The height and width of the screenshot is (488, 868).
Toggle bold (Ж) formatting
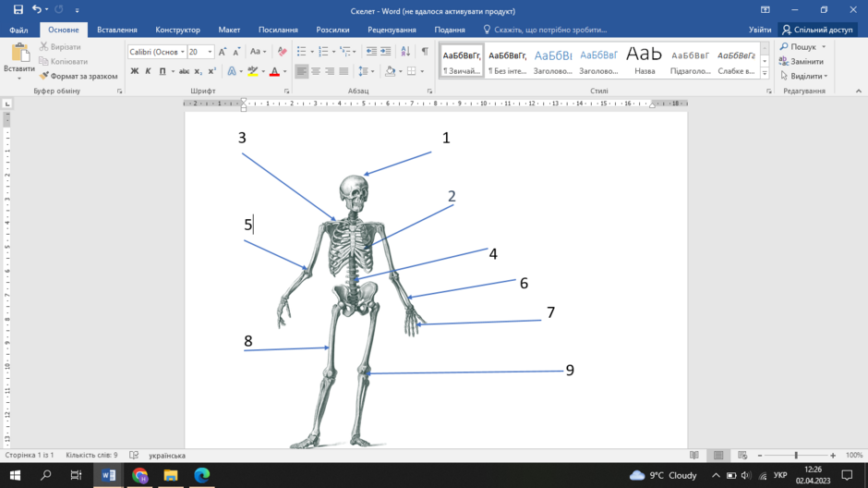point(135,71)
